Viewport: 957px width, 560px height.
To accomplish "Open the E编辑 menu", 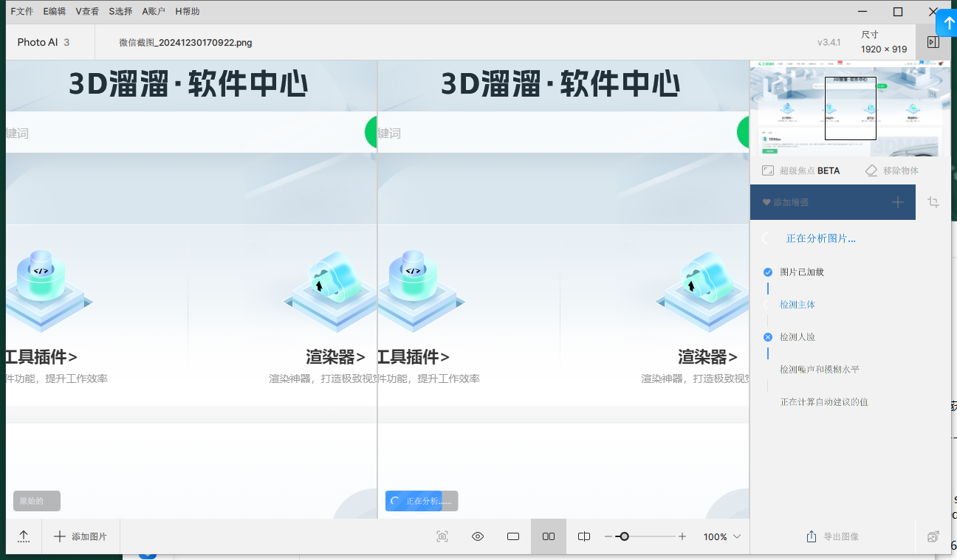I will (x=54, y=11).
